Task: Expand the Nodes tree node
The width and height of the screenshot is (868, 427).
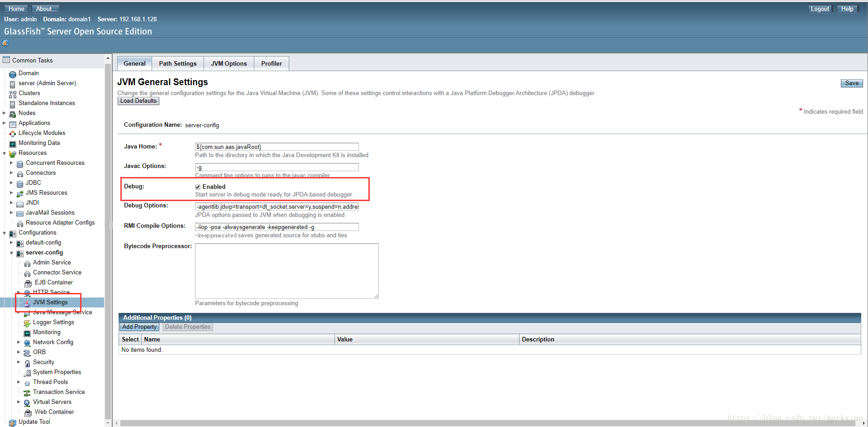Action: [4, 113]
